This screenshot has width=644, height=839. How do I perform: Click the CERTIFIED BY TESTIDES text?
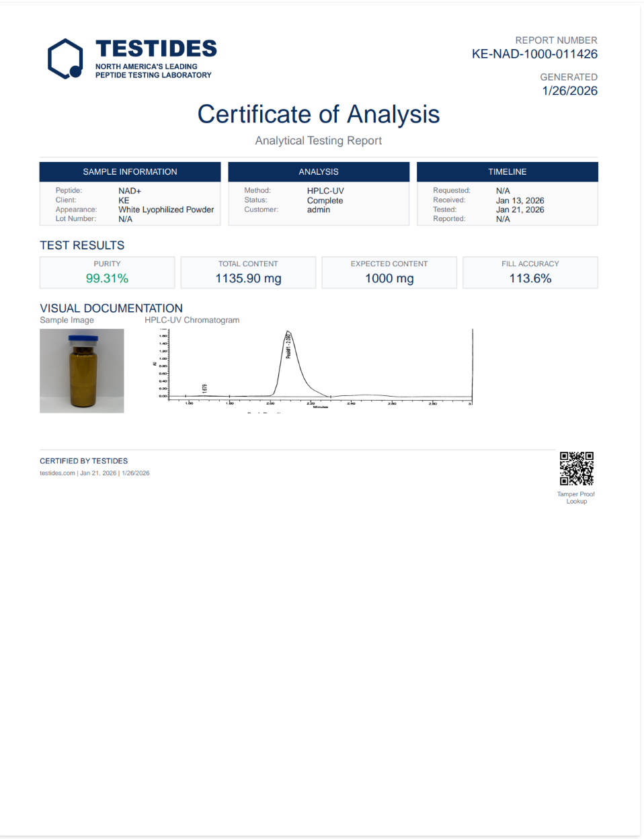click(x=83, y=461)
